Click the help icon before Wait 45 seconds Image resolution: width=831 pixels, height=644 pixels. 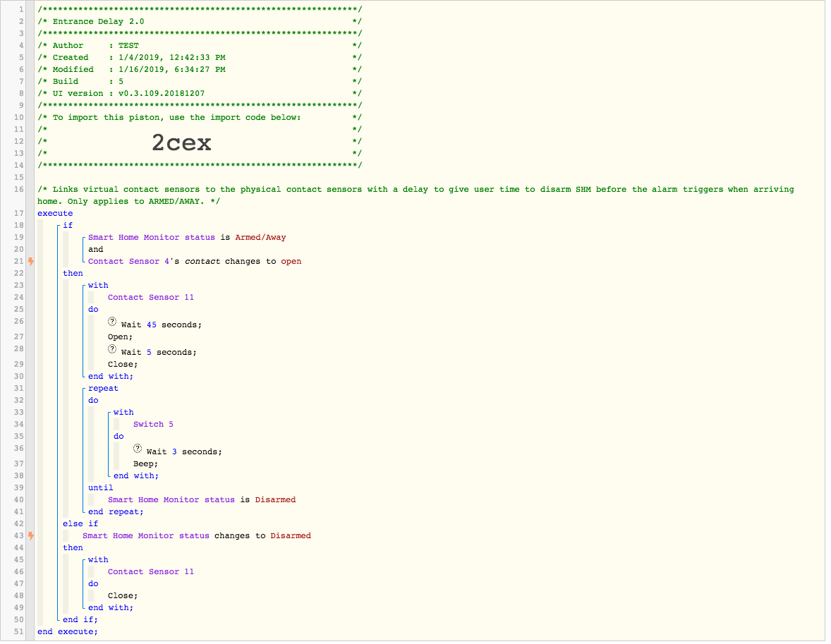pos(112,322)
